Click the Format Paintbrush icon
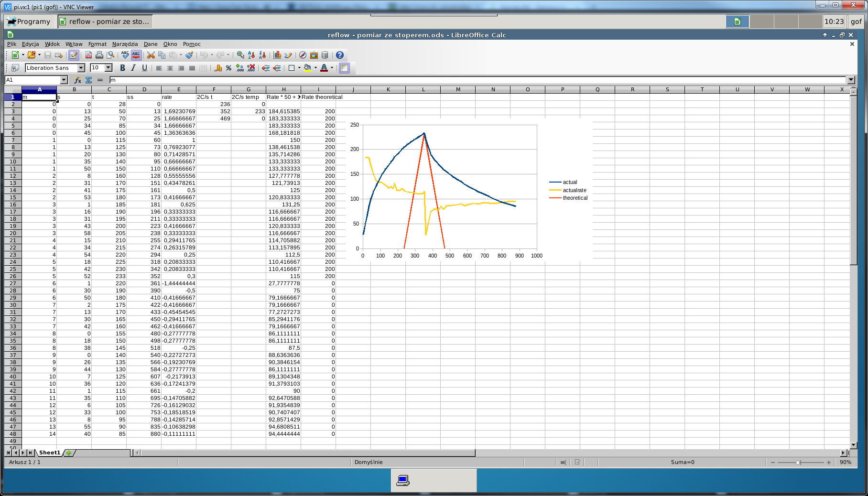This screenshot has height=496, width=868. click(189, 55)
